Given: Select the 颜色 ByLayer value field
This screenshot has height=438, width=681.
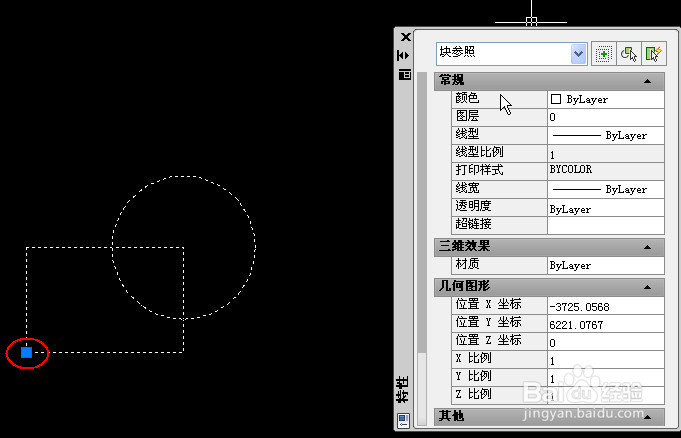Looking at the screenshot, I should (605, 100).
